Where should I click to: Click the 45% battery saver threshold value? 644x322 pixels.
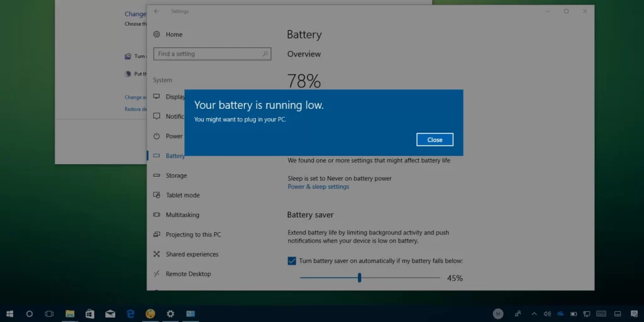coord(455,278)
